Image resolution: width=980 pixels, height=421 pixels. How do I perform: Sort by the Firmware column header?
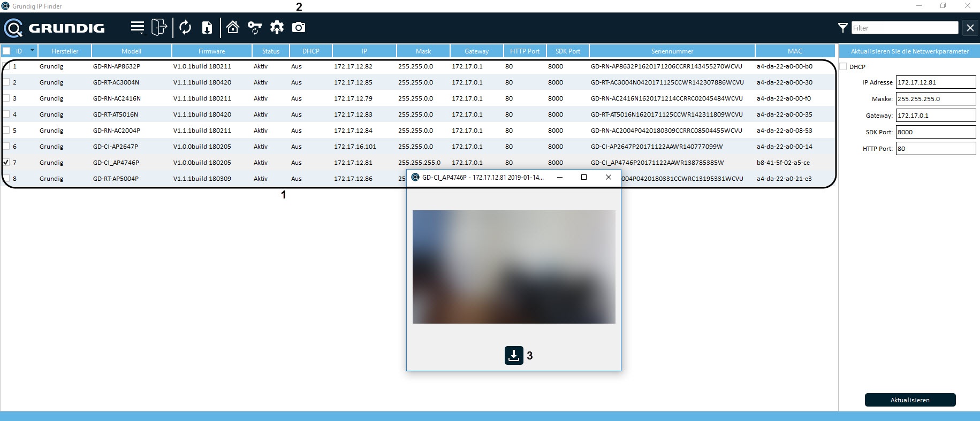click(x=211, y=51)
